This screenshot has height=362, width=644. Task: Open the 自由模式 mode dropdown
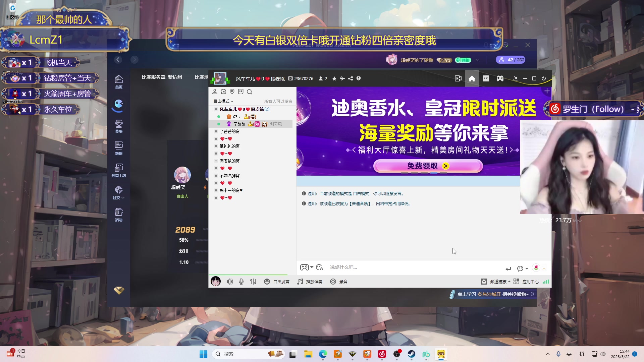223,101
